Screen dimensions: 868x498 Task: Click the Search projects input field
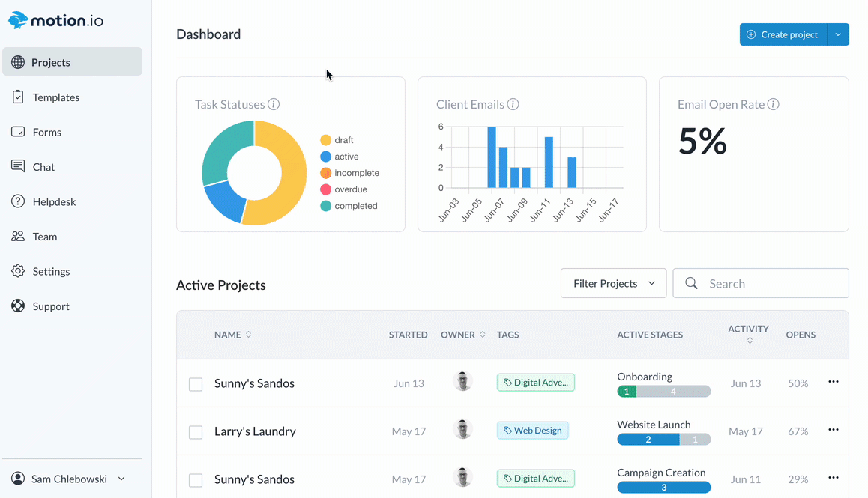772,284
